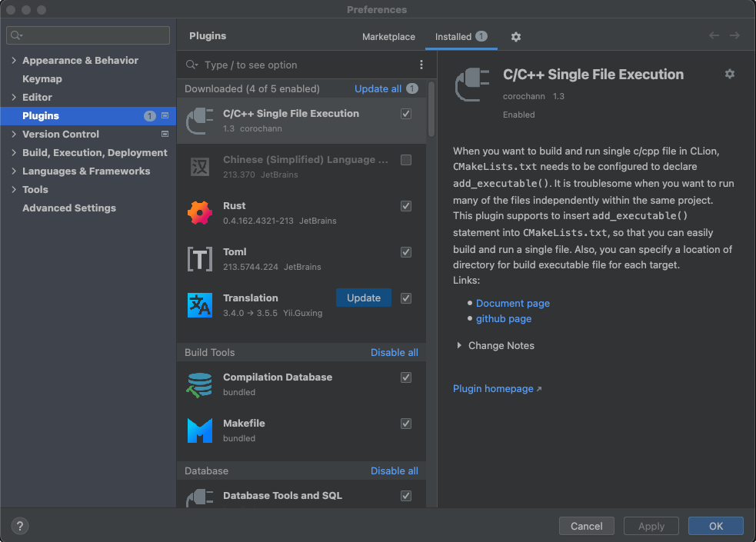Uncheck the Toml plugin checkbox
This screenshot has height=542, width=756.
pyautogui.click(x=406, y=252)
